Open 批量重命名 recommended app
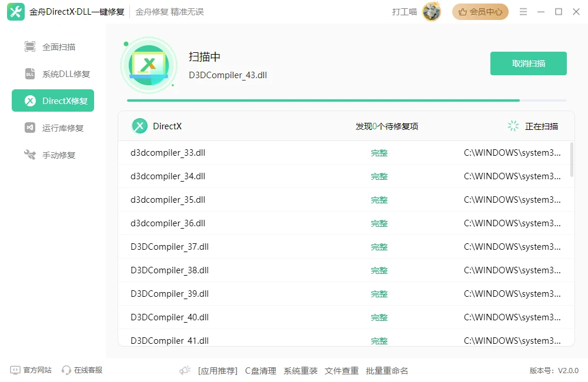 point(387,371)
